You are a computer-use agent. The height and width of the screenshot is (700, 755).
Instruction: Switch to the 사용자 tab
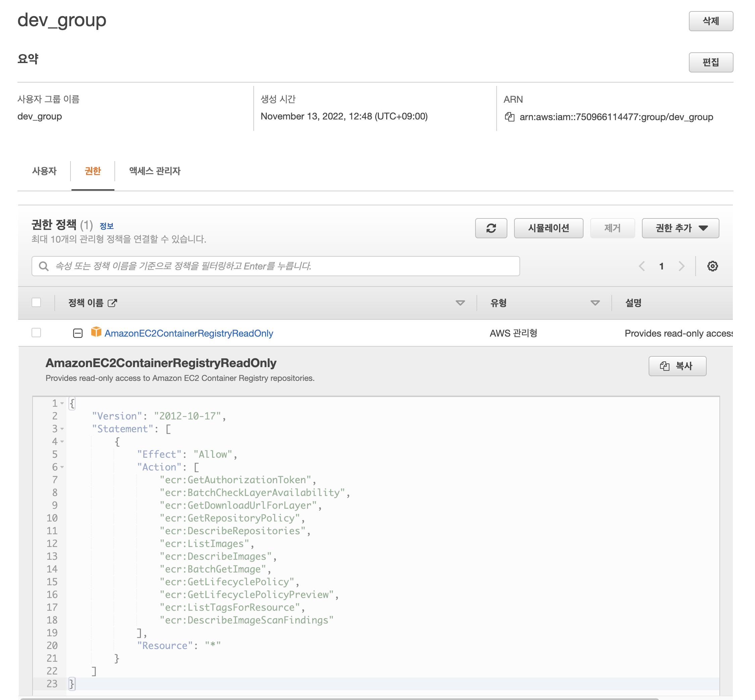(44, 171)
